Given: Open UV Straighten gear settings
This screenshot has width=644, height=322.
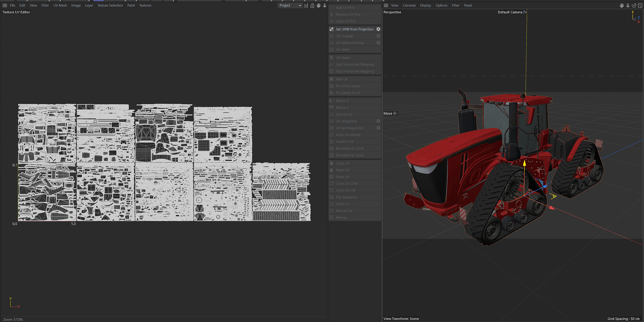Looking at the screenshot, I should 378,121.
